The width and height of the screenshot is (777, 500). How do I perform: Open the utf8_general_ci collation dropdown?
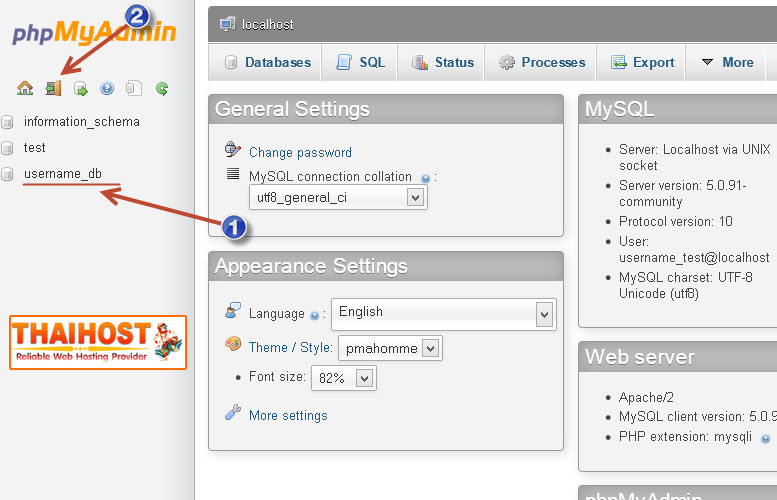338,198
